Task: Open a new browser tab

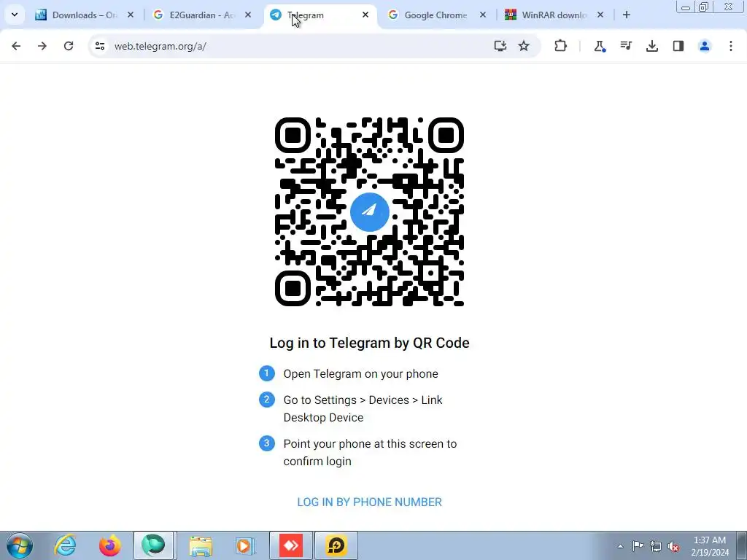Action: (x=627, y=15)
